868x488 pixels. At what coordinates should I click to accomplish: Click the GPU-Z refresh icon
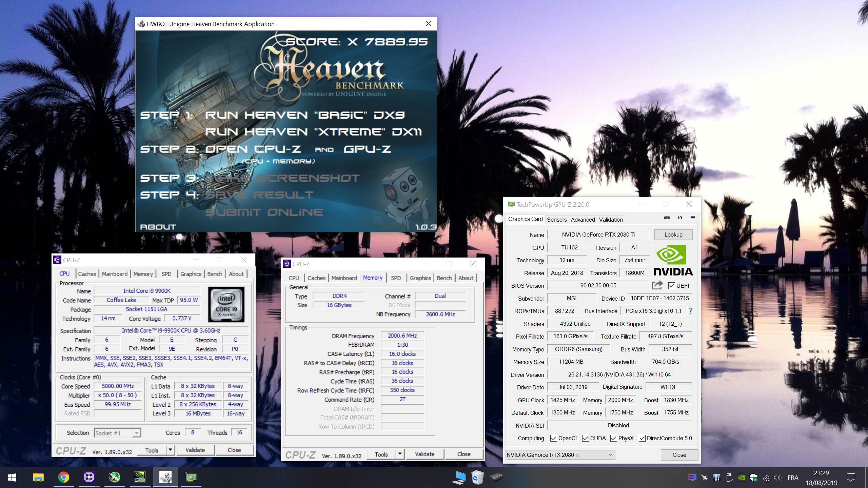point(680,218)
